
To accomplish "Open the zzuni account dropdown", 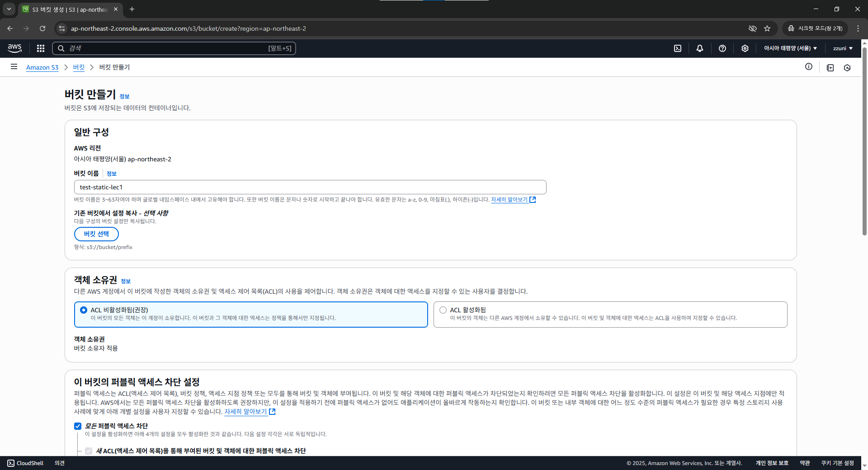I will (x=843, y=48).
